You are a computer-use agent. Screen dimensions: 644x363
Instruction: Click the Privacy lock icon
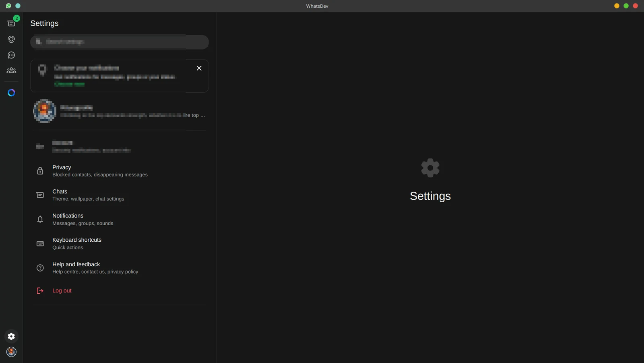(40, 171)
